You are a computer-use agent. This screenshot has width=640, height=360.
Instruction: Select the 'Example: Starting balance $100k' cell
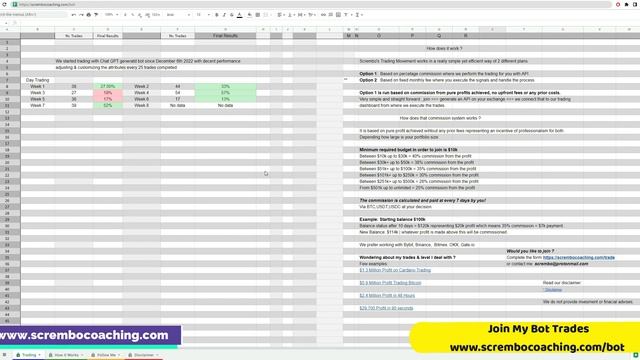point(392,219)
